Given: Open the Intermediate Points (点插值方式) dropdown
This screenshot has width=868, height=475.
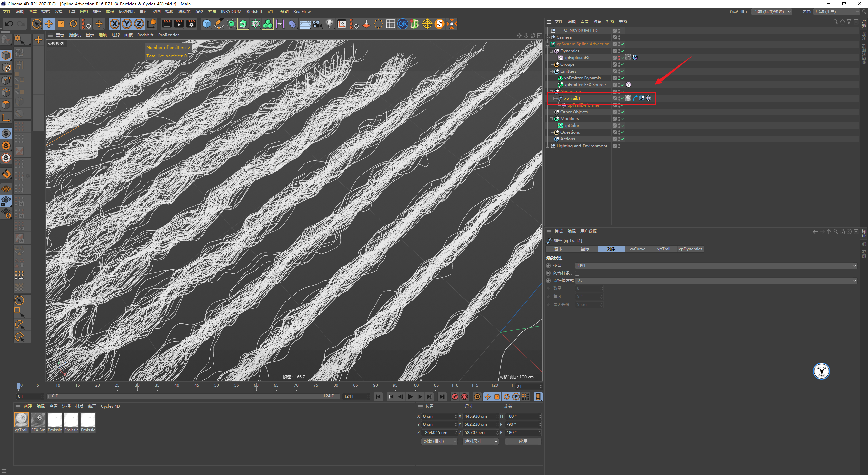Looking at the screenshot, I should click(716, 281).
